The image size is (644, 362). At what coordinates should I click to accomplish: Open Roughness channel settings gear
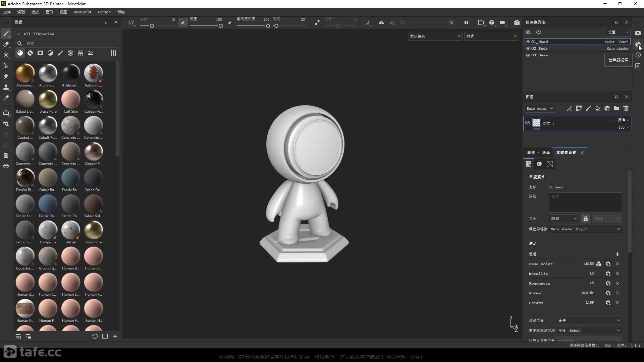[608, 283]
